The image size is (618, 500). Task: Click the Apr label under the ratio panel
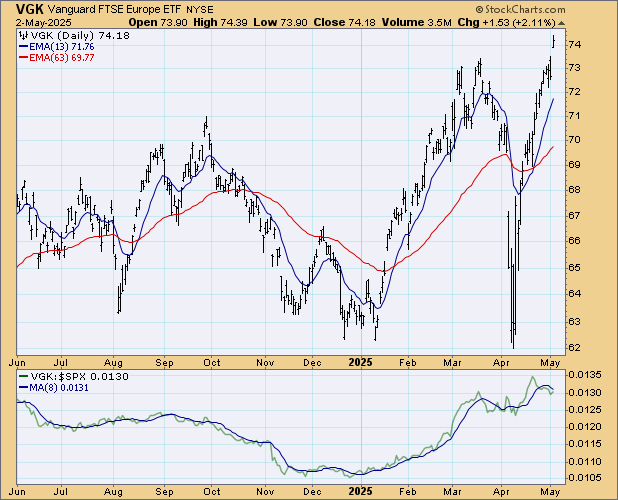[x=502, y=492]
